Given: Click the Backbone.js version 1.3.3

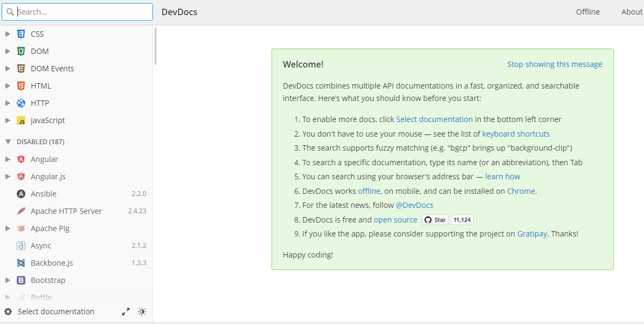Looking at the screenshot, I should [139, 263].
